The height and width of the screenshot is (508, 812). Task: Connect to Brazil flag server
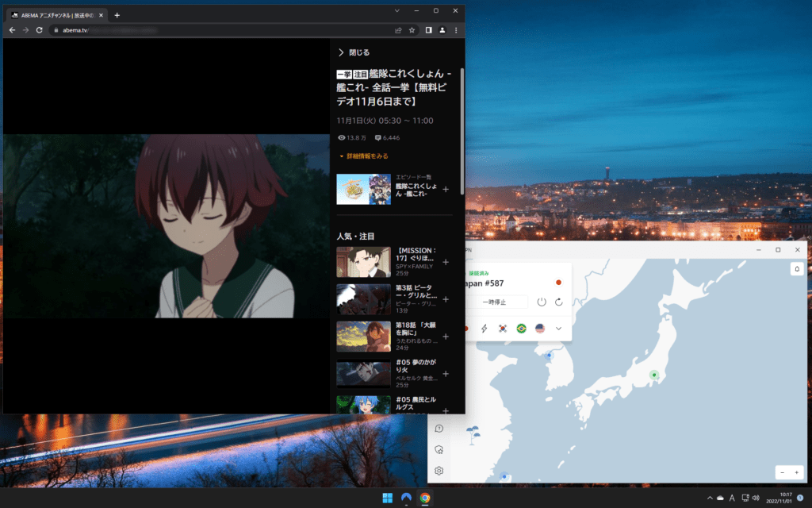point(522,328)
